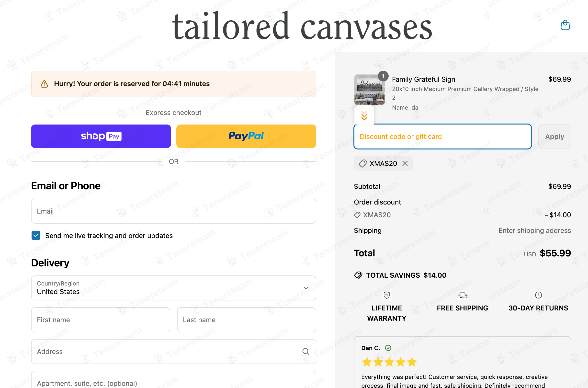Open the Country/Region dropdown
The height and width of the screenshot is (388, 588).
pos(173,288)
